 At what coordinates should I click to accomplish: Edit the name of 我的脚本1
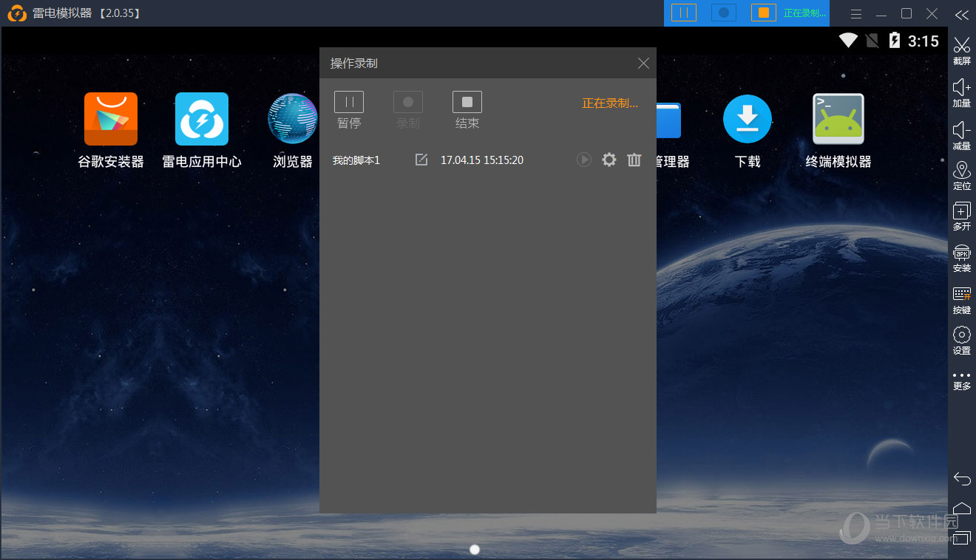[x=421, y=160]
